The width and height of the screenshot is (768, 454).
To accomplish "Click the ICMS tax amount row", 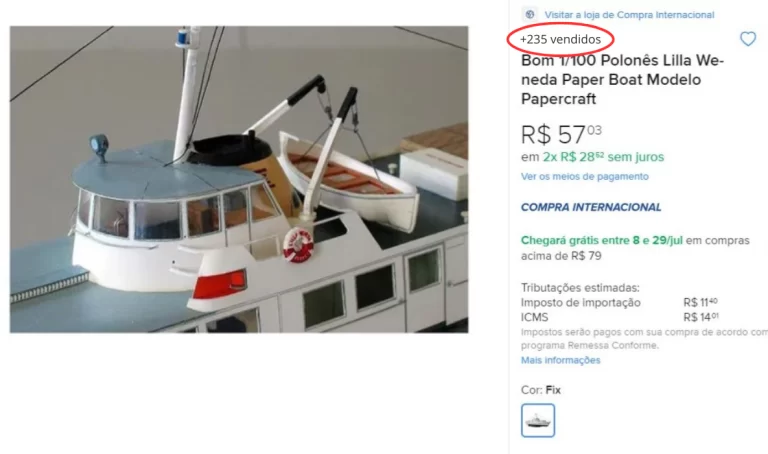I will pyautogui.click(x=620, y=317).
